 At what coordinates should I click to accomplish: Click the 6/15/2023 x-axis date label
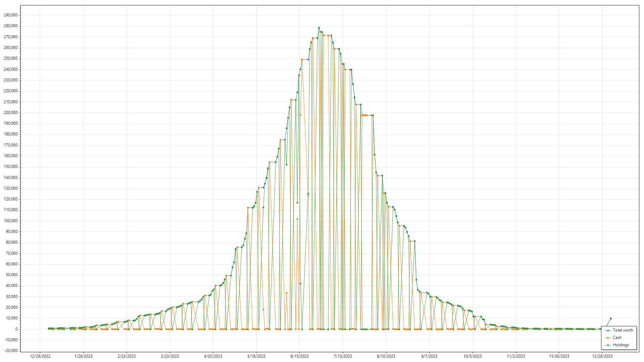(300, 356)
